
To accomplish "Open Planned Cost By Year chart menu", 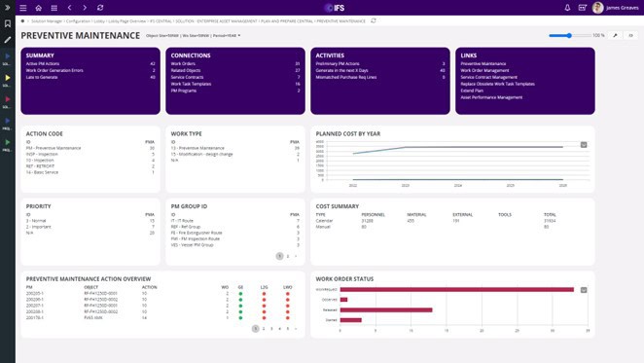I will [584, 145].
